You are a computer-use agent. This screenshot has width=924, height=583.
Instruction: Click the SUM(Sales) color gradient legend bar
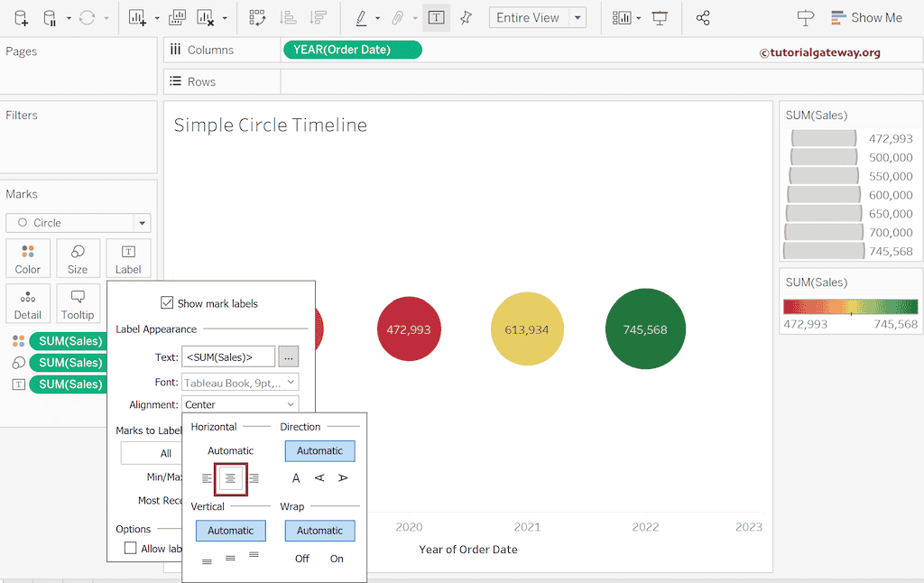pos(850,307)
